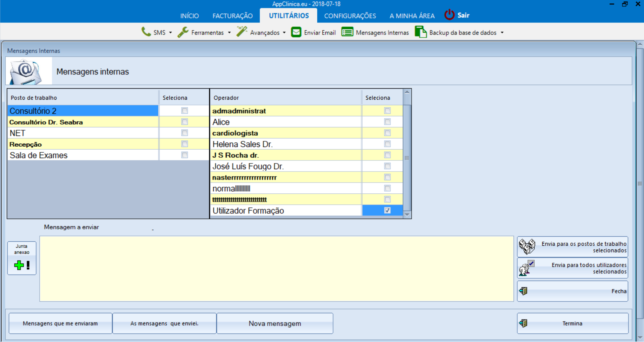Viewport: 644px width, 342px height.
Task: Click the Nova mensagem button
Action: point(275,323)
